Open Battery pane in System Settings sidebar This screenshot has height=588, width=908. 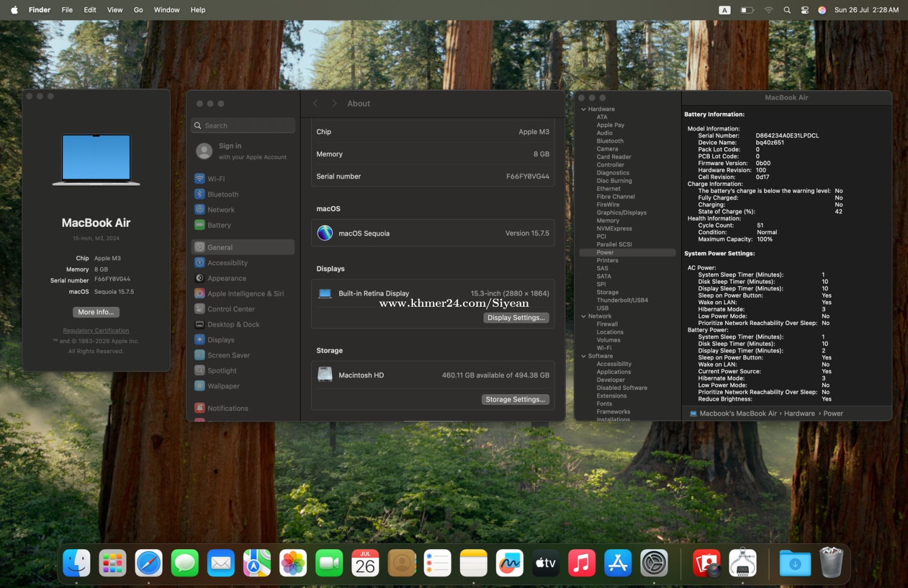tap(243, 225)
